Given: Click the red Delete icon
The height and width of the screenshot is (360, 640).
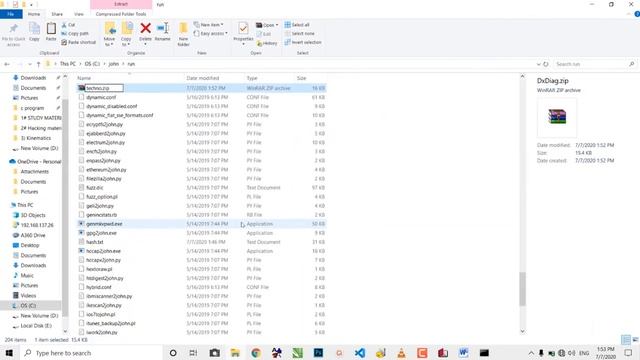Looking at the screenshot, I should pyautogui.click(x=145, y=28).
